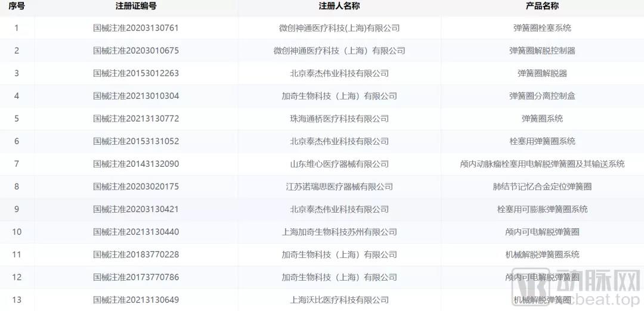
Task: Click the 注册人名称 column header
Action: click(x=339, y=6)
